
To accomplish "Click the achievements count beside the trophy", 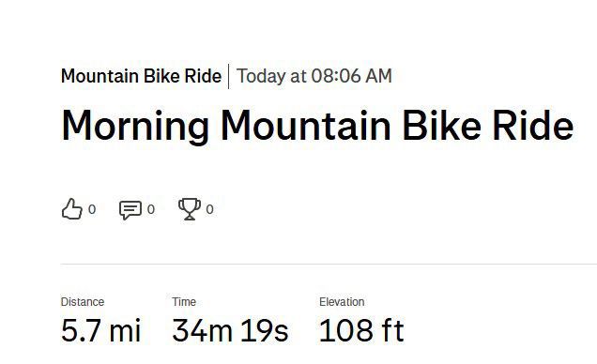I will point(209,209).
